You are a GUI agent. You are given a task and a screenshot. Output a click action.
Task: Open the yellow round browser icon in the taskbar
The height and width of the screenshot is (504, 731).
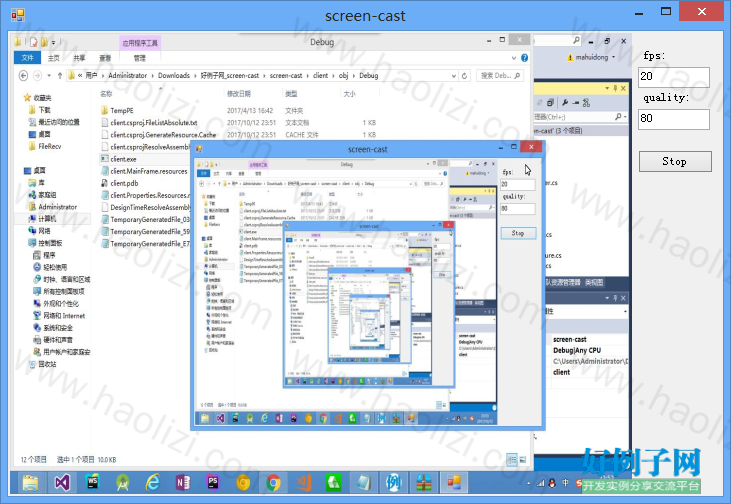[x=243, y=483]
